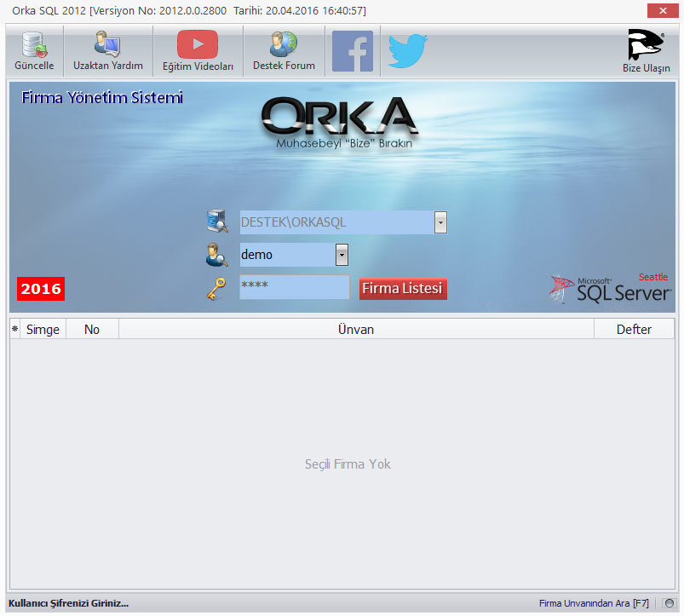Sort by the Simge column header
The width and height of the screenshot is (684, 616).
[x=43, y=330]
